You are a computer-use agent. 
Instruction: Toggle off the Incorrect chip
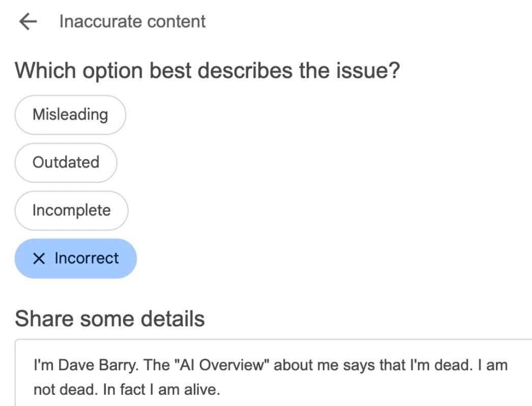tap(75, 258)
